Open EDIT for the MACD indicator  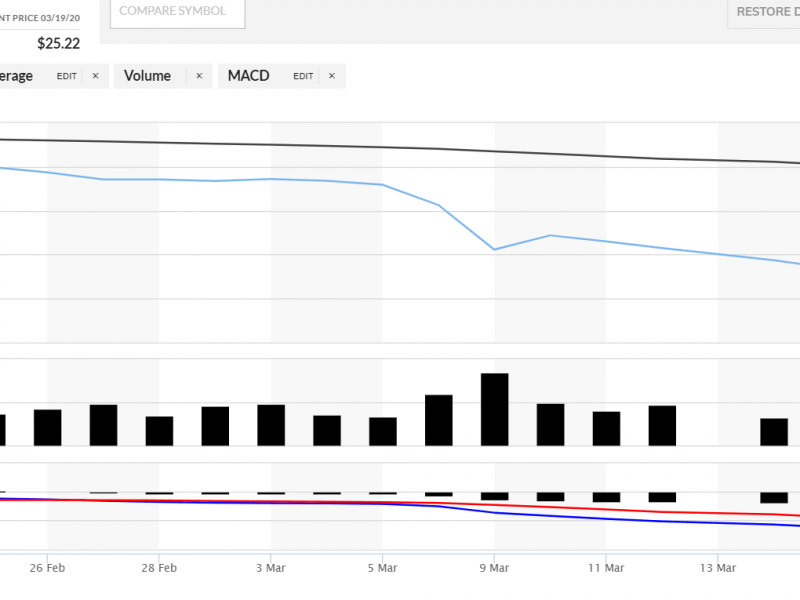pyautogui.click(x=303, y=76)
